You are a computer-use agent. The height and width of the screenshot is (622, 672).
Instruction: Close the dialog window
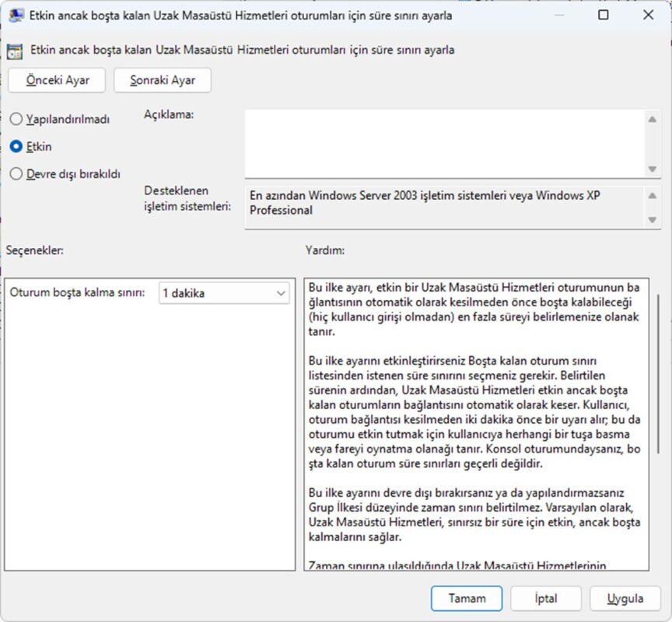[x=649, y=15]
